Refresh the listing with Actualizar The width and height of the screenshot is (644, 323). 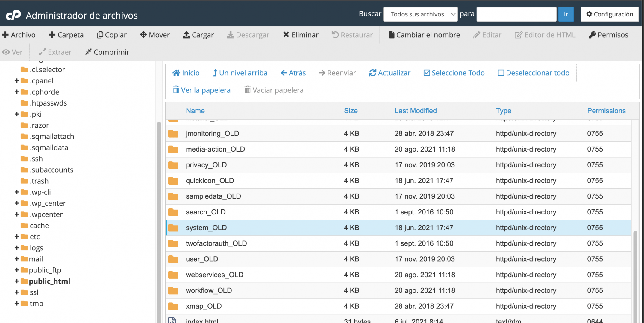tap(390, 73)
